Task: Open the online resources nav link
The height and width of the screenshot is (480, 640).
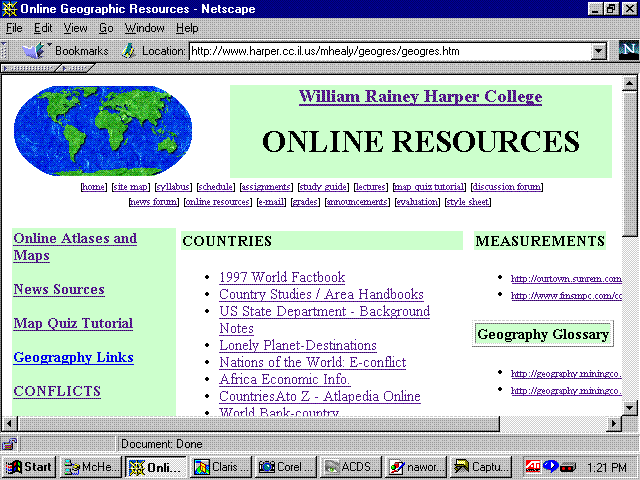Action: point(218,202)
